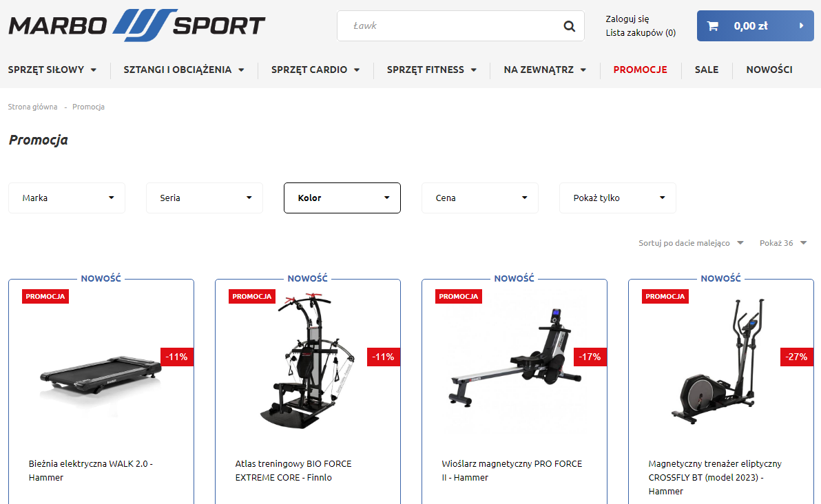Click NOWOŚĆ label above Atlas treningowy card
The width and height of the screenshot is (821, 504).
308,278
